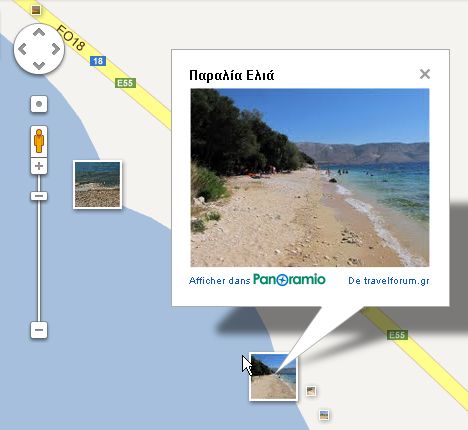Zoom in with the plus button

click(39, 166)
